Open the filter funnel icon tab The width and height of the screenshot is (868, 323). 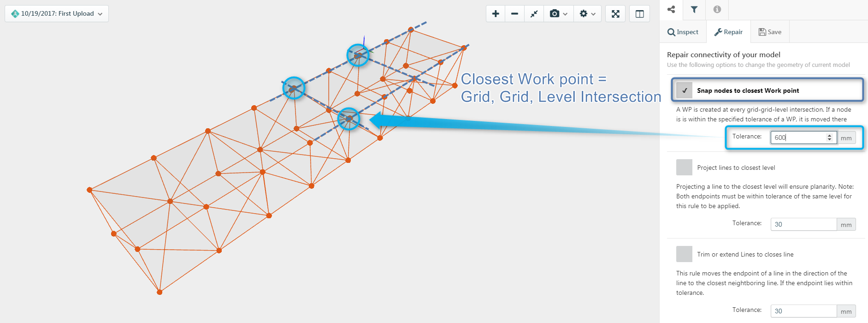coord(694,9)
